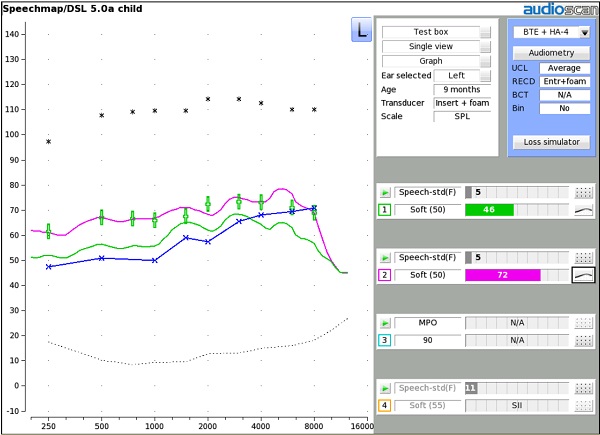Open the BTE + HA-4 dropdown arrow

tap(584, 32)
